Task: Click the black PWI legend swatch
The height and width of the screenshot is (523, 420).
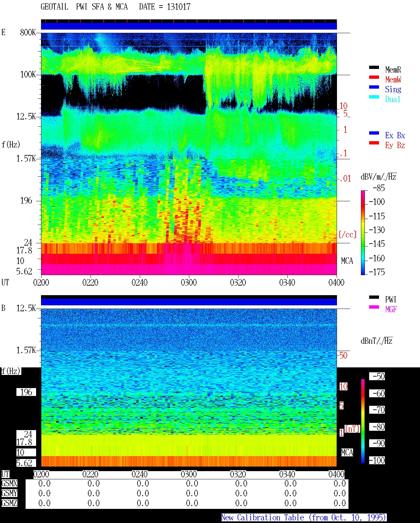Action: pos(374,297)
